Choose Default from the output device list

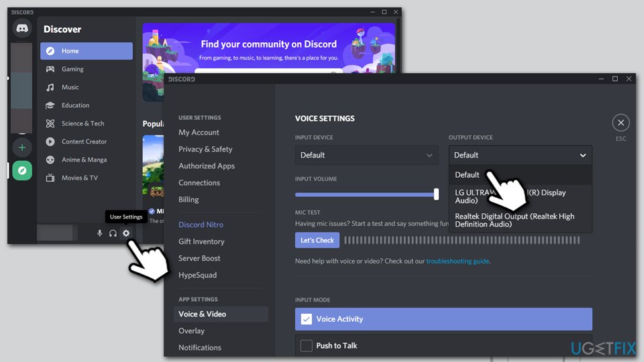click(521, 175)
